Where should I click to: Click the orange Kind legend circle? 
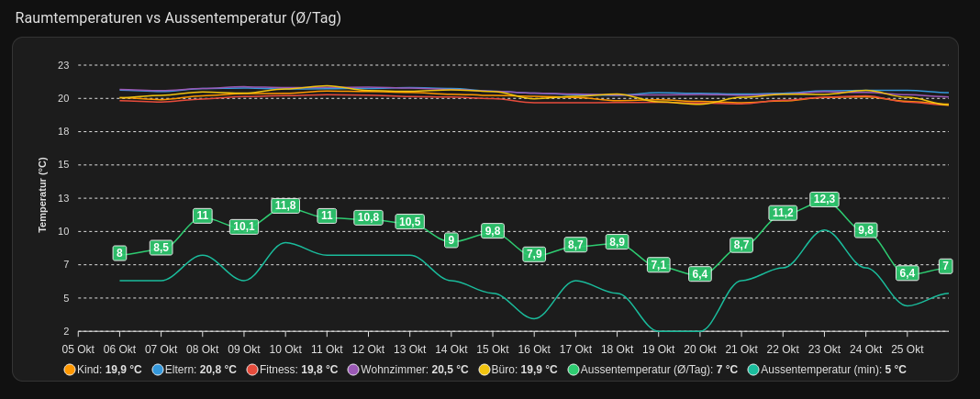(70, 370)
